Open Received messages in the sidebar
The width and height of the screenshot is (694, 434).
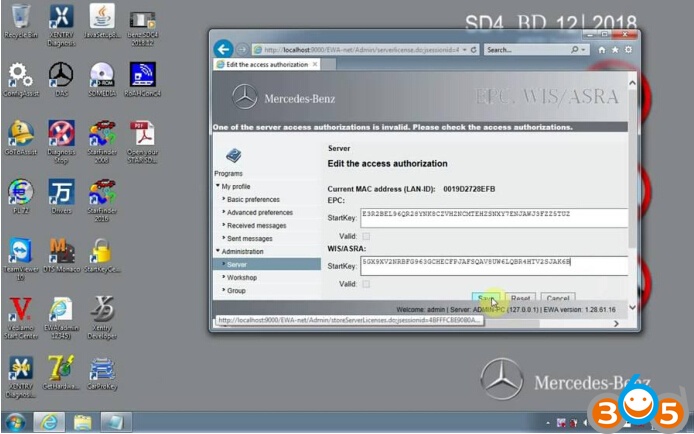click(256, 226)
